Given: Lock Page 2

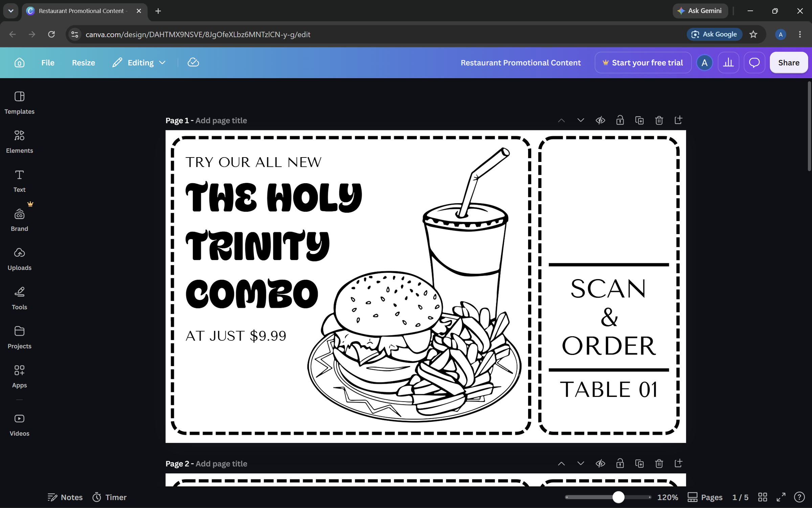Looking at the screenshot, I should tap(620, 463).
